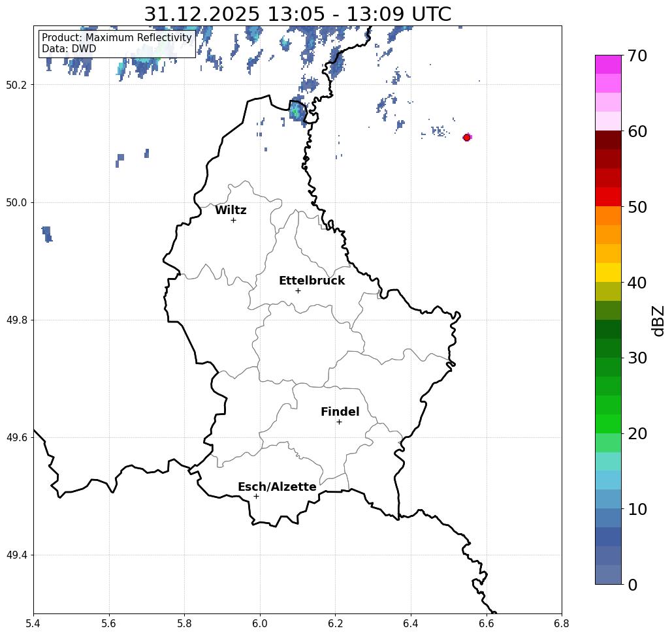Click the longitude label 5.6
The image size is (672, 635).
pyautogui.click(x=109, y=623)
